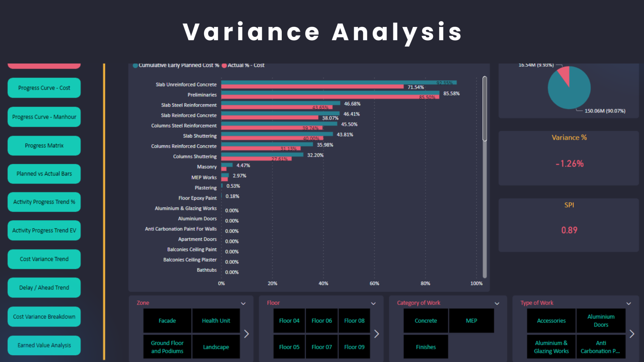The height and width of the screenshot is (362, 644).
Task: Select Cost Variance Trend panel
Action: 43,259
